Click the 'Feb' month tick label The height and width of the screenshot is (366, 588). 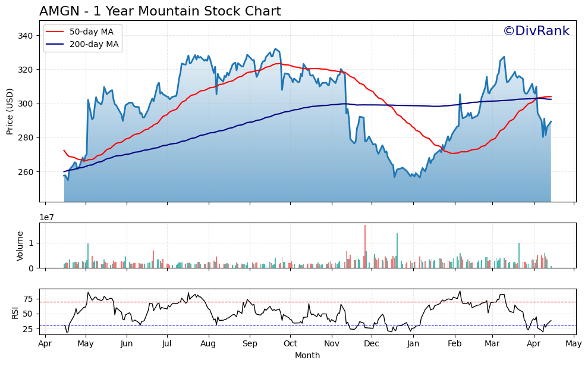pyautogui.click(x=455, y=343)
